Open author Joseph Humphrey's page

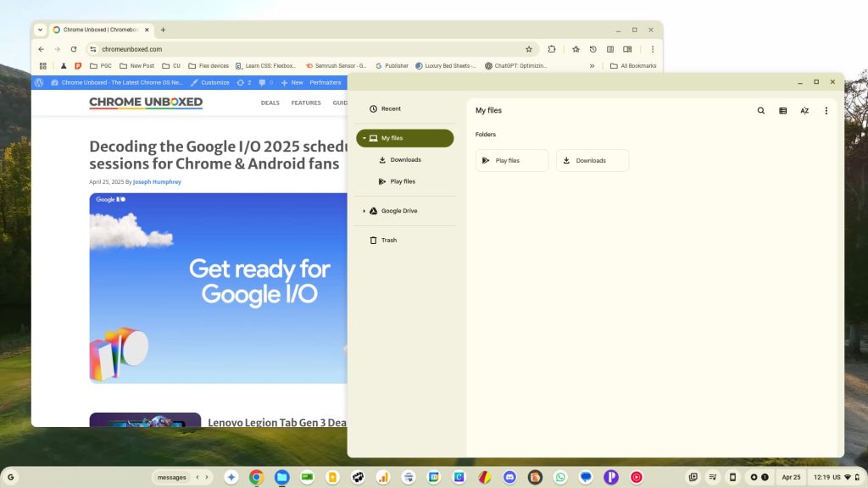(x=157, y=182)
